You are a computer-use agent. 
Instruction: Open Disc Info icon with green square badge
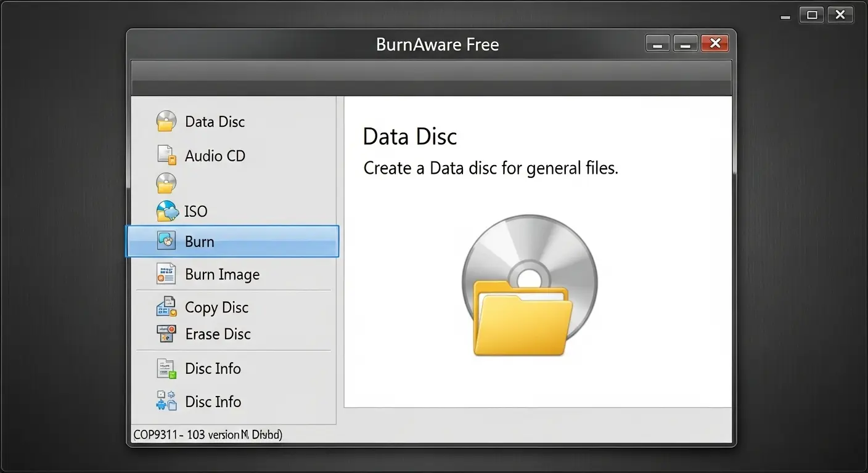[166, 368]
